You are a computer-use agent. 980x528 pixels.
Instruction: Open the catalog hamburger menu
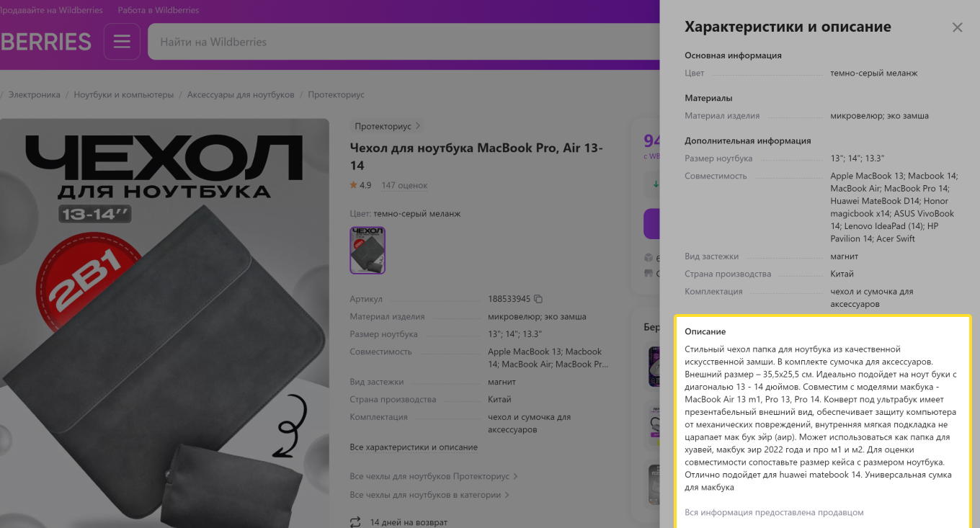[x=122, y=42]
